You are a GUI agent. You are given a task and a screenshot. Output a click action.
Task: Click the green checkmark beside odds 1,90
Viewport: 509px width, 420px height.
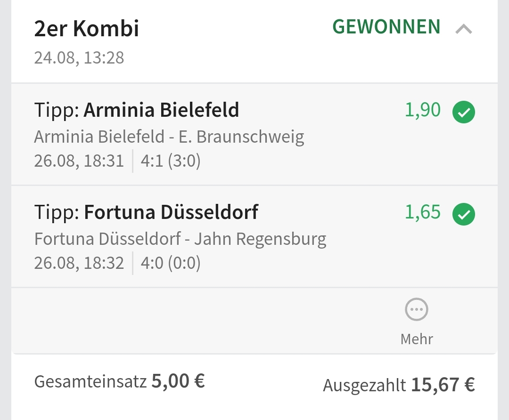(464, 112)
